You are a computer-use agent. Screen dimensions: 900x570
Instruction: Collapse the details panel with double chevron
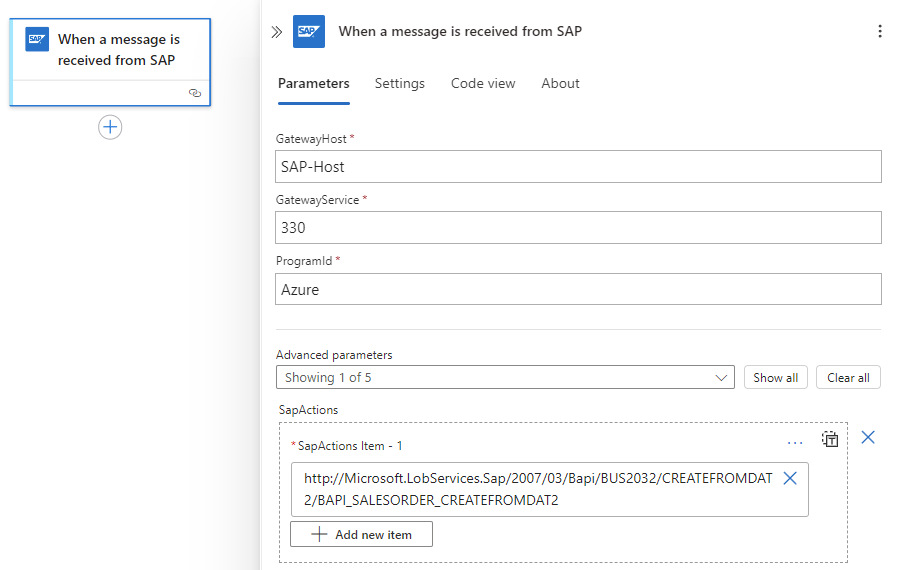[x=277, y=32]
